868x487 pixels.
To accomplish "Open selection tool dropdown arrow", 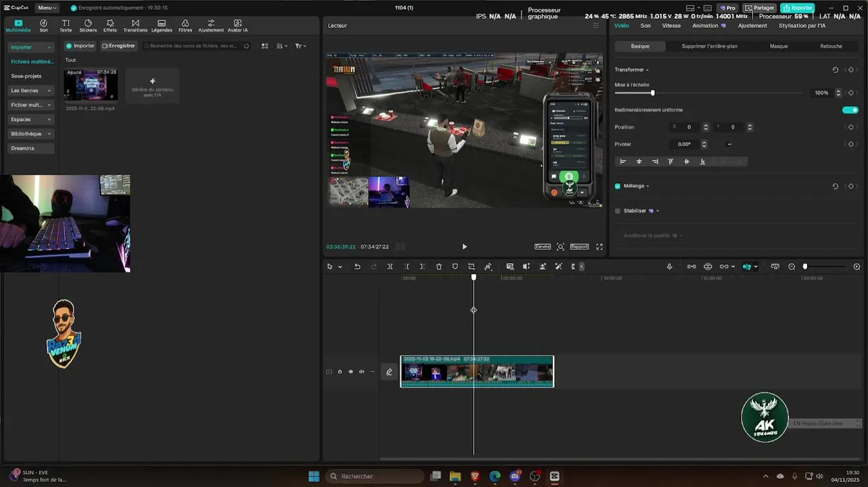I will tap(340, 266).
